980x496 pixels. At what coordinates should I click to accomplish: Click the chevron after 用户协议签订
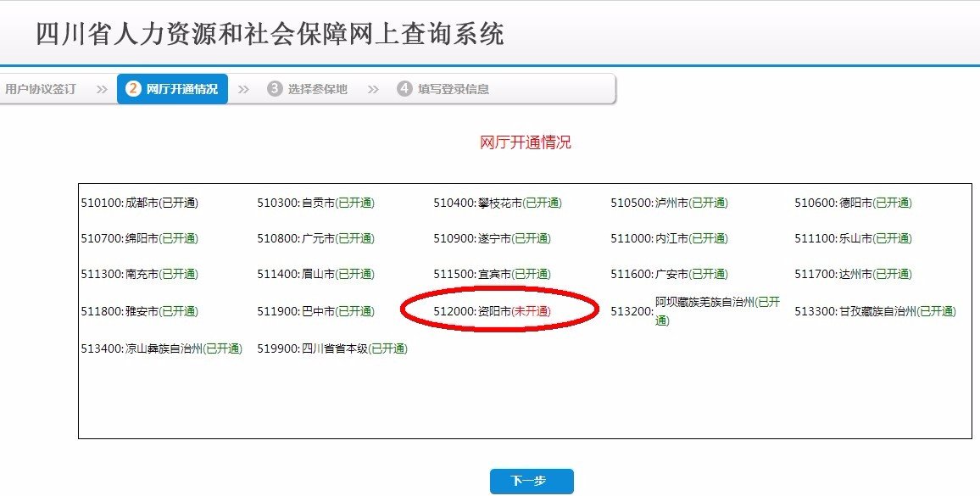click(100, 87)
